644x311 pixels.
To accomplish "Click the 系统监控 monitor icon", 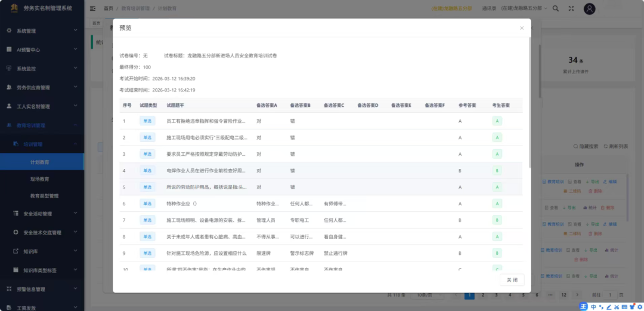I will point(9,69).
